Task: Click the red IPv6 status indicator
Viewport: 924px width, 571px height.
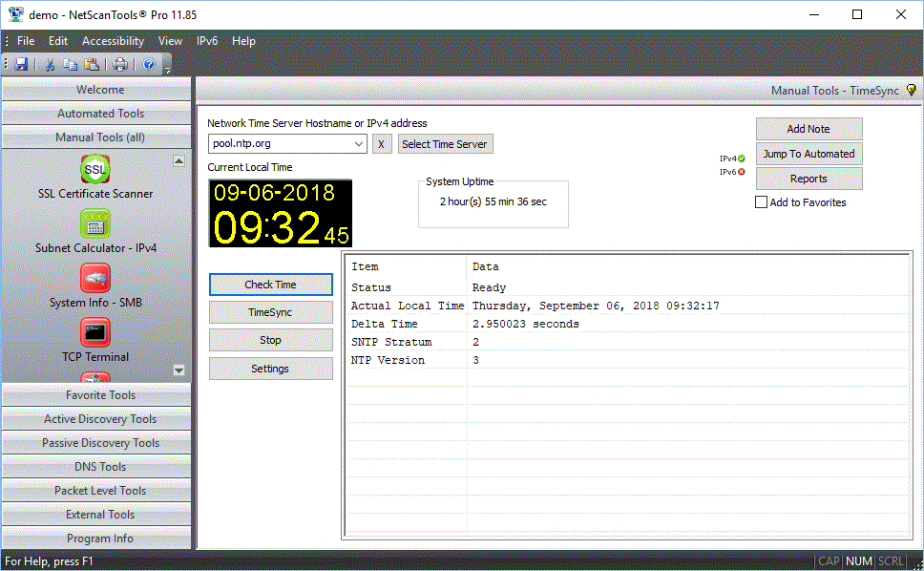Action: click(x=742, y=172)
